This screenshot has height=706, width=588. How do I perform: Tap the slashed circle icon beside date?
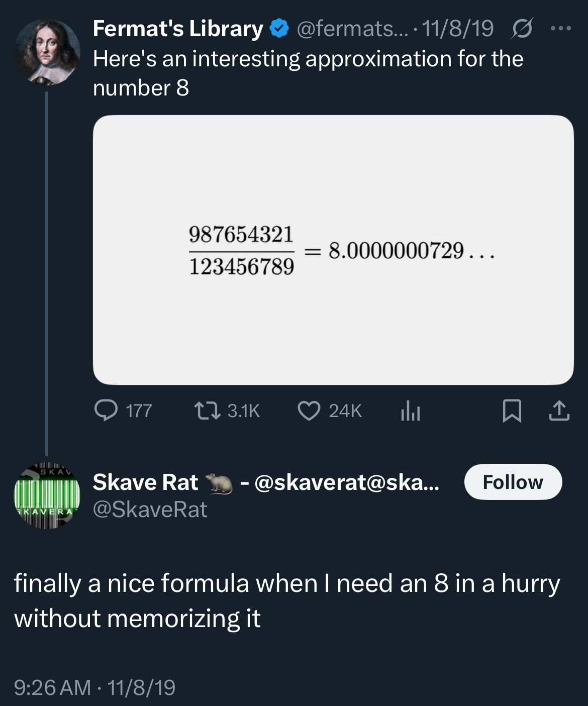pos(522,29)
